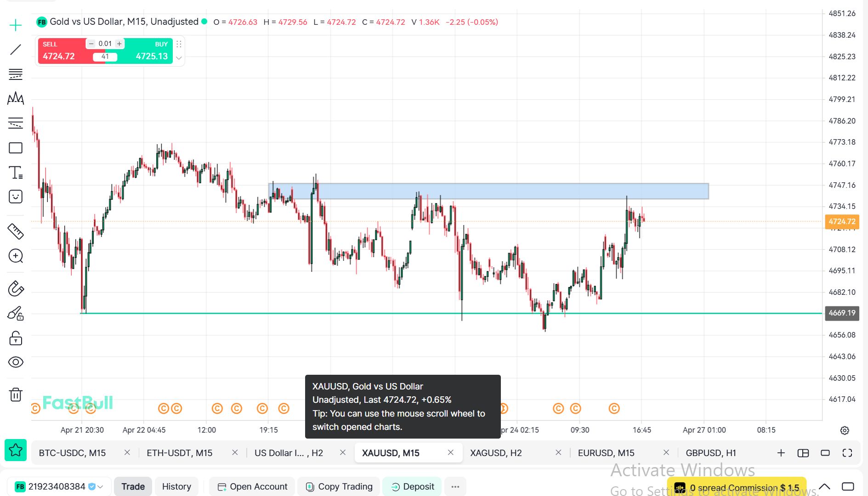This screenshot has width=868, height=496.
Task: Click the trash icon to remove drawings
Action: pos(16,395)
